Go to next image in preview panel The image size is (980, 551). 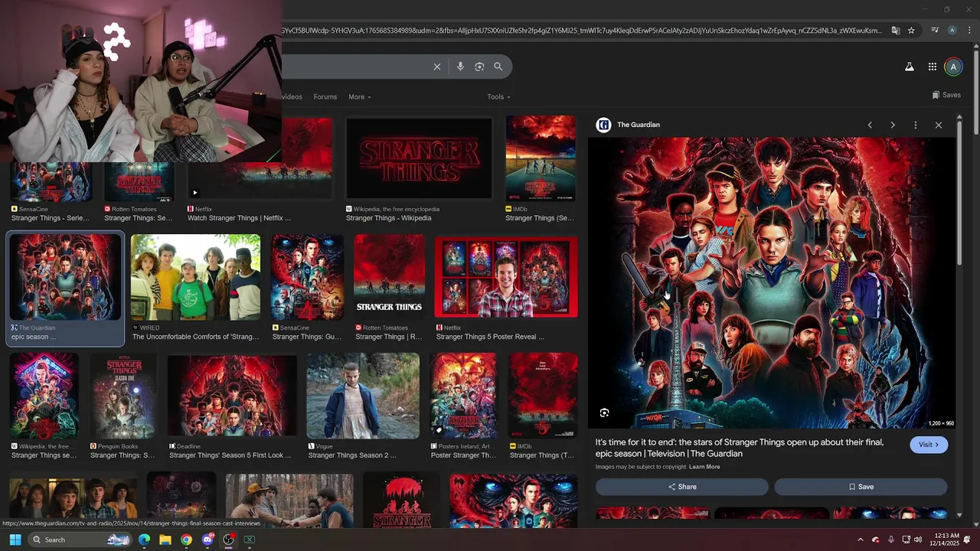(893, 125)
